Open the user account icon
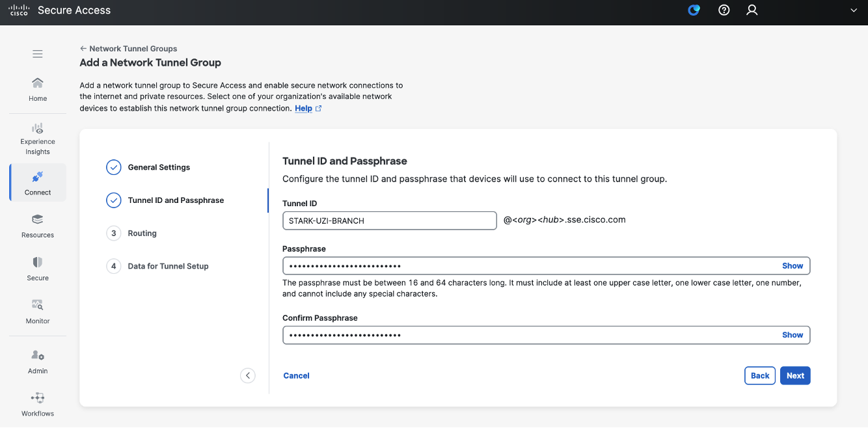The image size is (868, 428). 752,10
